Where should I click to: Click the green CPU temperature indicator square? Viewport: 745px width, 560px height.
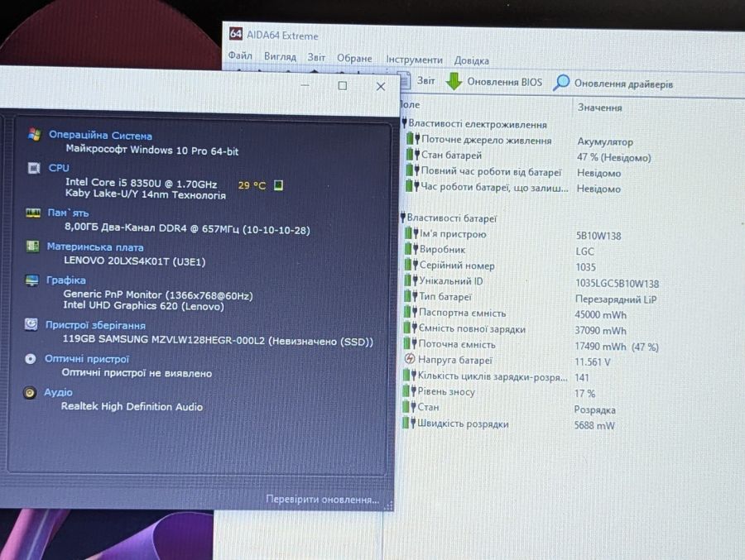(x=278, y=184)
